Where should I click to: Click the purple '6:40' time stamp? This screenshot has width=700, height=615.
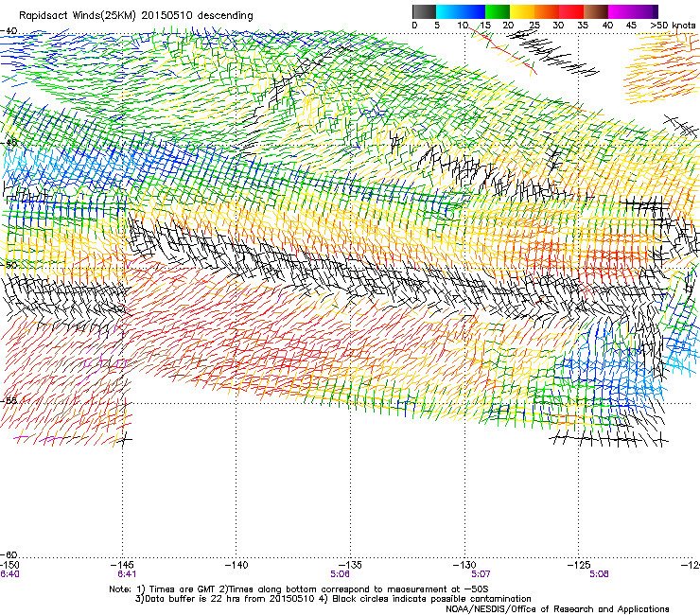9,574
